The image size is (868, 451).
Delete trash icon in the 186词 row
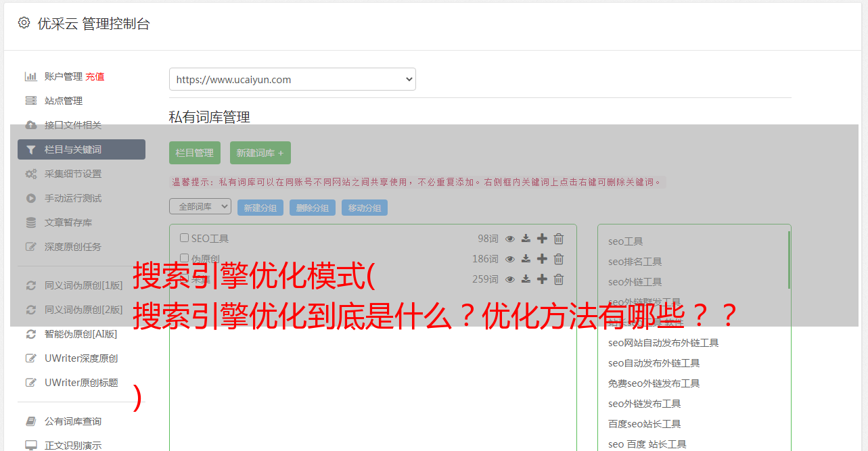[559, 259]
